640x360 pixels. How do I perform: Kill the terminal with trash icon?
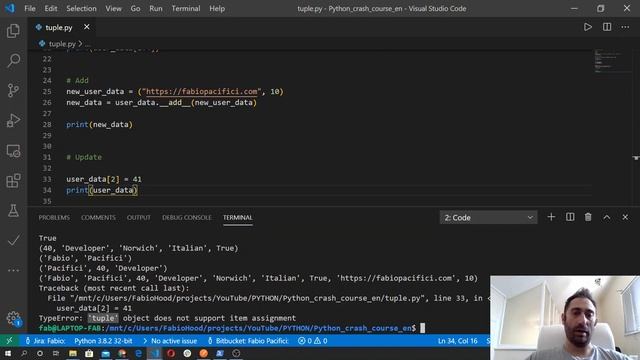coord(588,217)
